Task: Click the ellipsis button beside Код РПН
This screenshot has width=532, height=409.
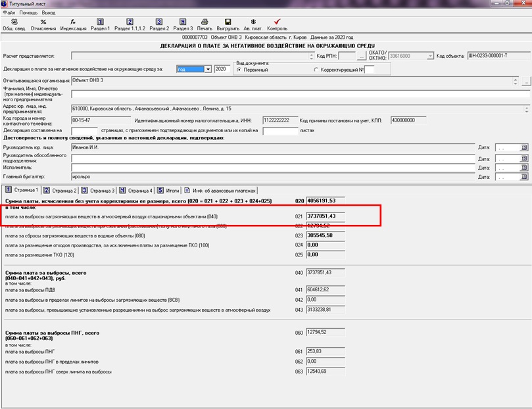Action: [362, 56]
